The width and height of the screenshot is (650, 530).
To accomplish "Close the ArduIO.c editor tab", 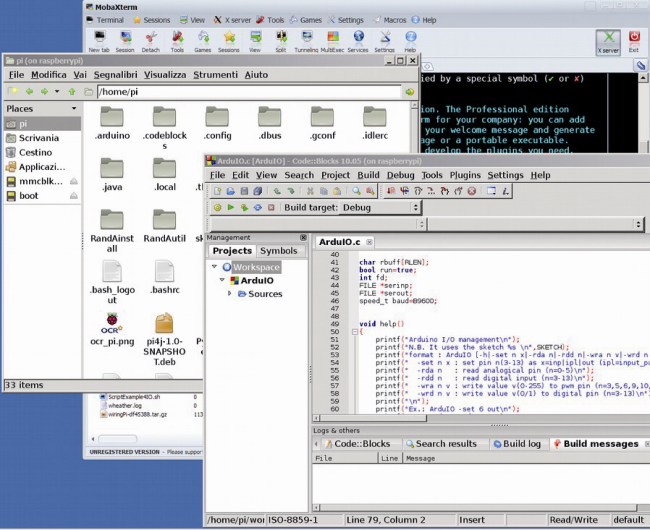I will point(369,242).
